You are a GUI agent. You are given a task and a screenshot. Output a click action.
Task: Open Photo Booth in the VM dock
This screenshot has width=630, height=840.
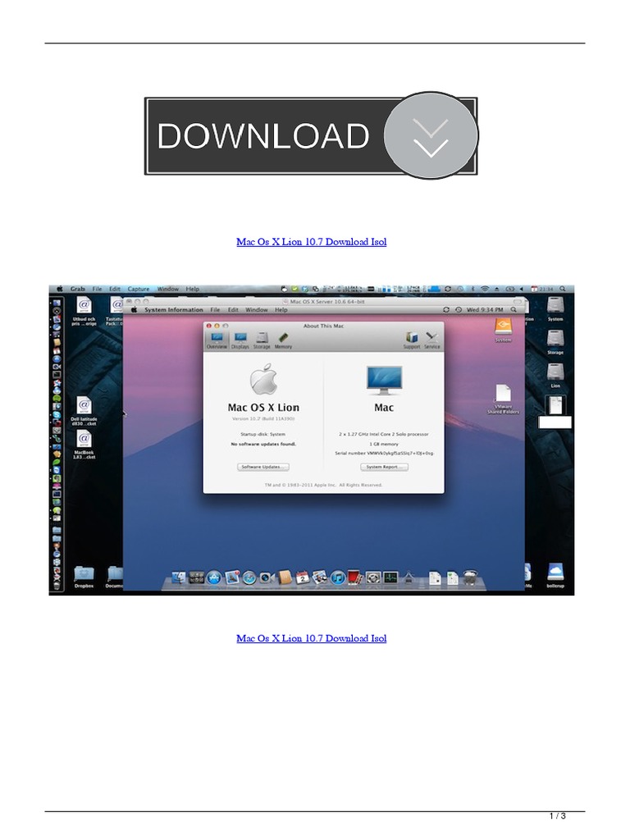[355, 577]
